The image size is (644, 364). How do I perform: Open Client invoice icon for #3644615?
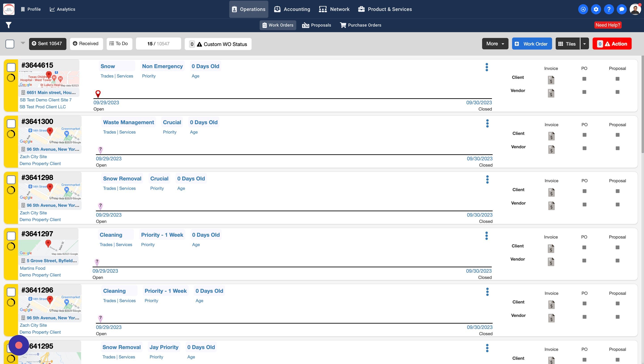(x=551, y=80)
